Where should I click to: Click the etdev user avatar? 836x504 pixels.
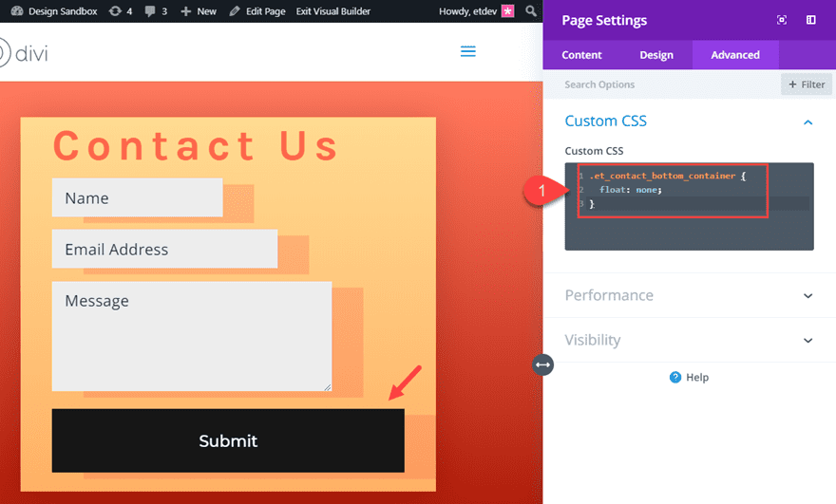point(507,11)
